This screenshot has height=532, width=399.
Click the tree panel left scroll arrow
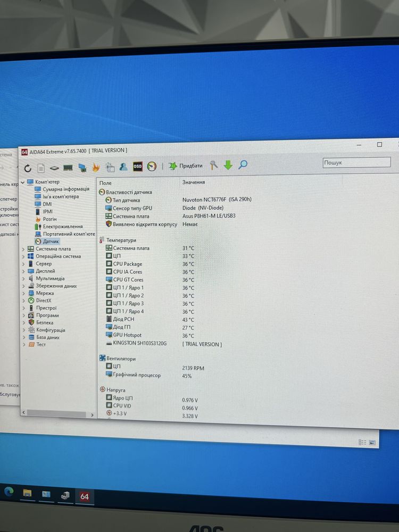click(x=23, y=412)
